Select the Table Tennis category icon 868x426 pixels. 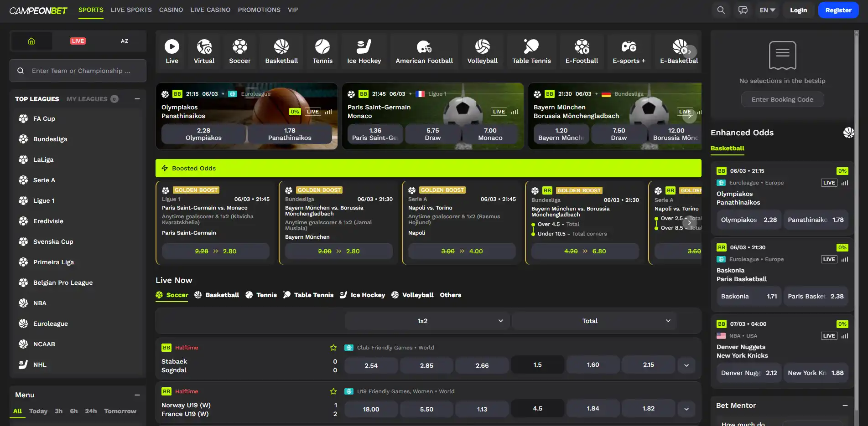531,51
